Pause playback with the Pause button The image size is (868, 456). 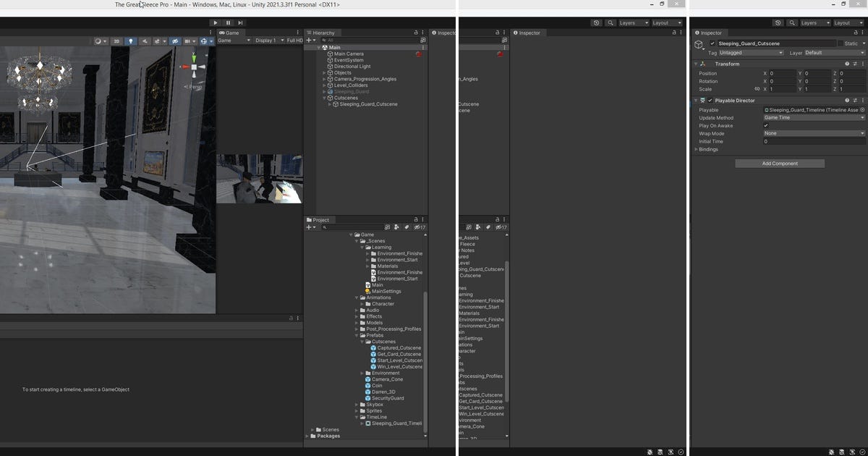tap(228, 22)
